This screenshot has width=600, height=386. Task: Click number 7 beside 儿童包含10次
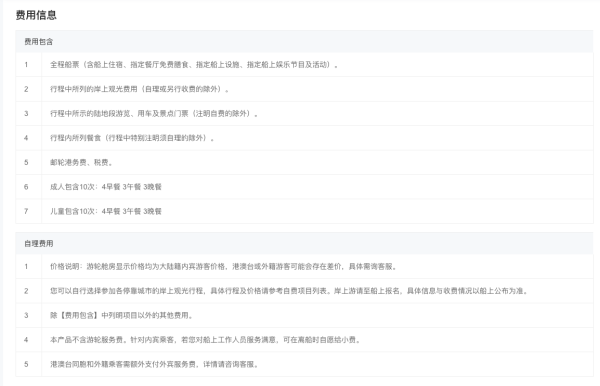click(26, 211)
